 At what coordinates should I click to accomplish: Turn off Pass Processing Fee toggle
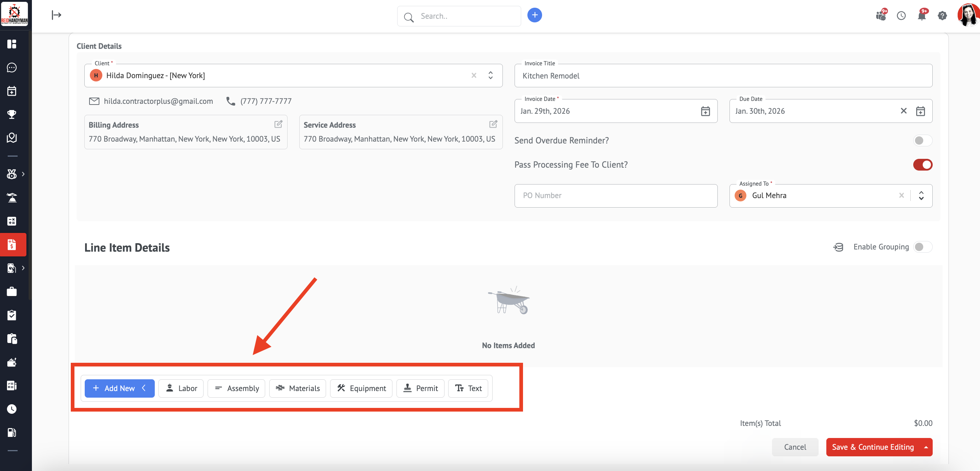(x=922, y=165)
